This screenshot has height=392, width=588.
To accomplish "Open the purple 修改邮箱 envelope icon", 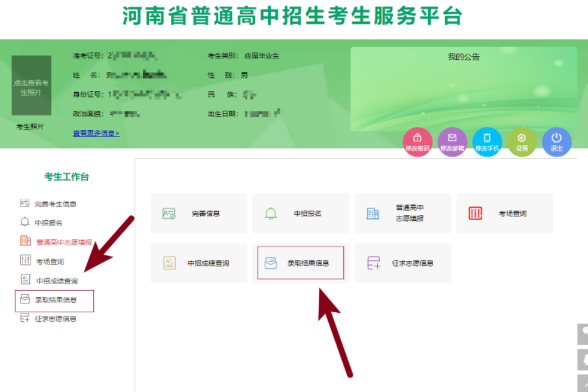I will coord(452,141).
